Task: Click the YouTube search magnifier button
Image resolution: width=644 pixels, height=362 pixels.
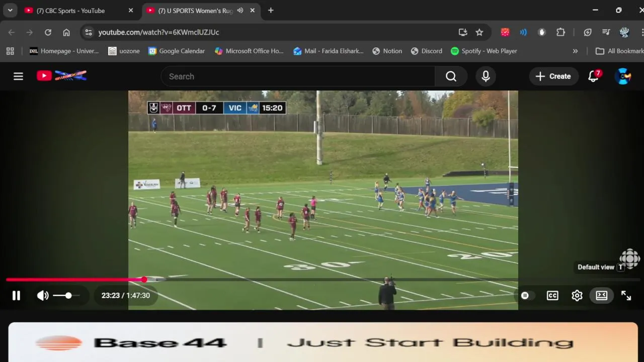Action: pyautogui.click(x=451, y=76)
